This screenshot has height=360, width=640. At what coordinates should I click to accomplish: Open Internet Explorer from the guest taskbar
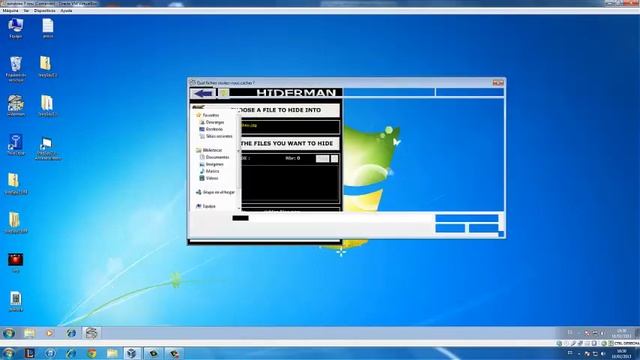[x=71, y=333]
